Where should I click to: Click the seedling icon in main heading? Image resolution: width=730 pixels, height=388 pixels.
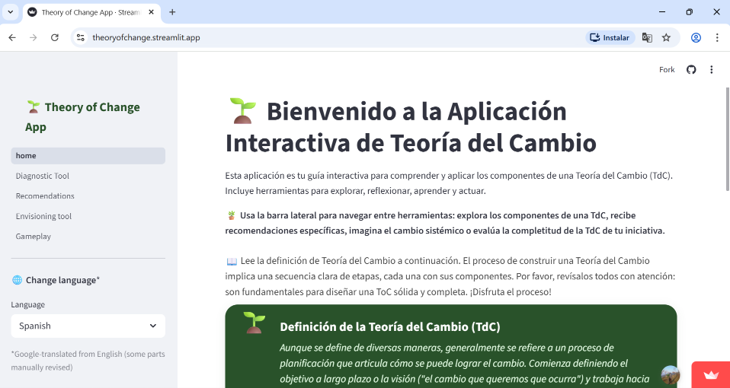pos(243,111)
